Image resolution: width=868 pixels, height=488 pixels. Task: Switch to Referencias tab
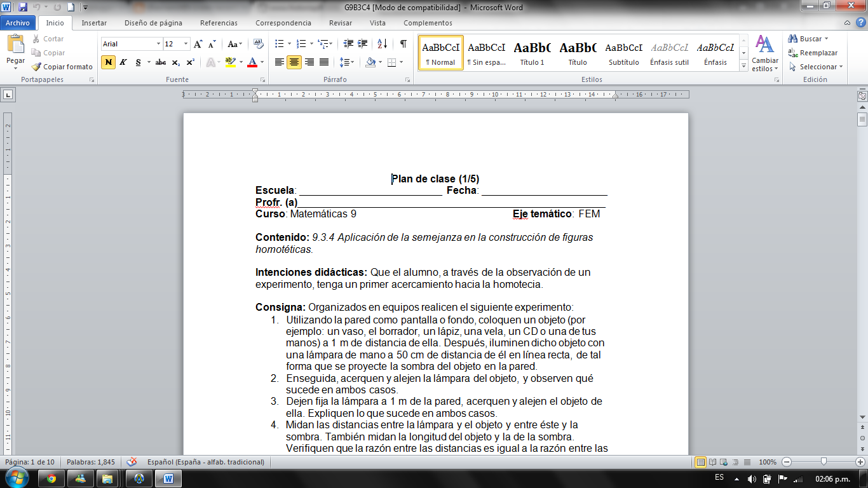click(219, 23)
